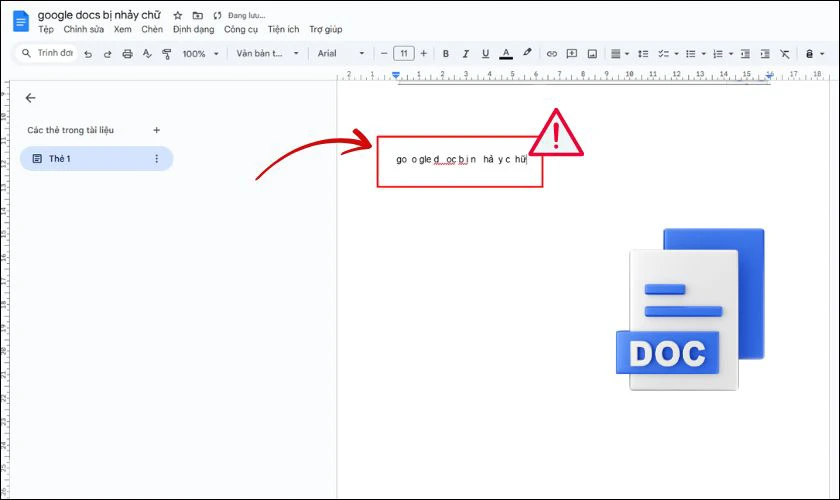Open the Định dạng menu

(x=193, y=29)
